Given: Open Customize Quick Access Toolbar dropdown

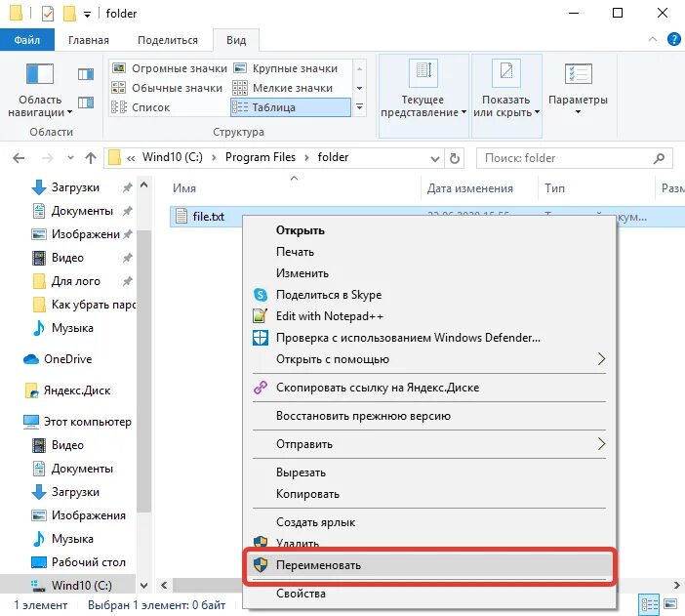Looking at the screenshot, I should [88, 15].
